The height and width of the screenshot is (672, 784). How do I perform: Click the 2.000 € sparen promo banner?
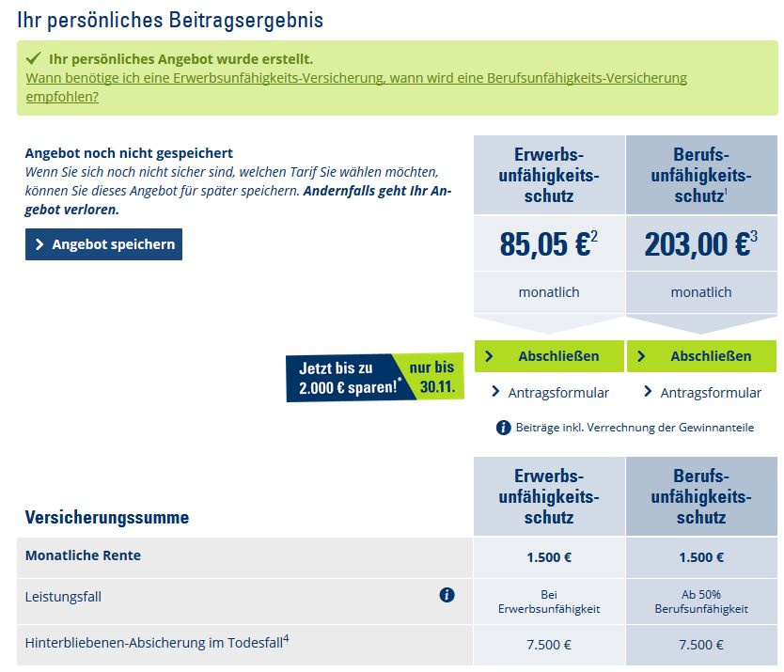pyautogui.click(x=374, y=377)
